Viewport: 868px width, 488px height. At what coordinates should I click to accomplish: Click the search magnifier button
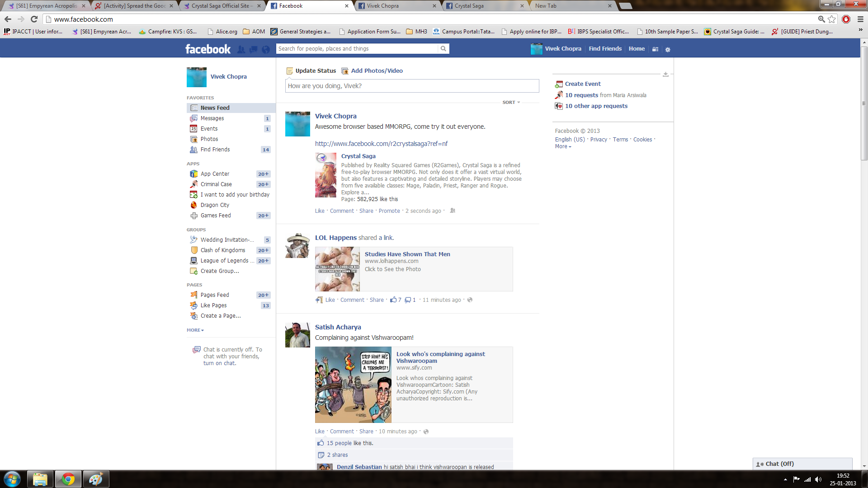click(443, 49)
